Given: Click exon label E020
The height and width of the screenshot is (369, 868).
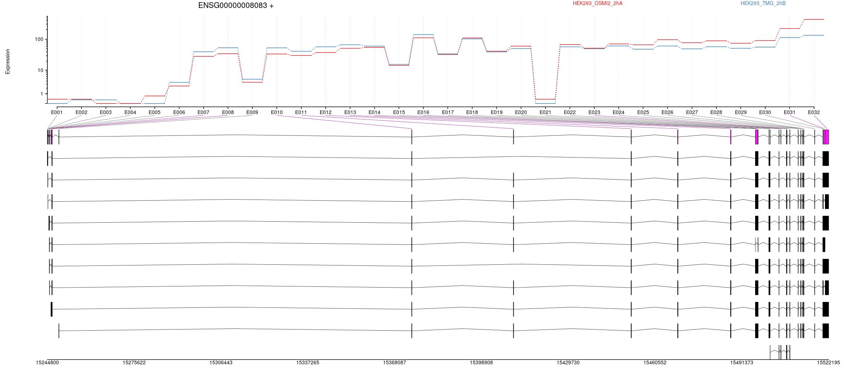Looking at the screenshot, I should (521, 112).
